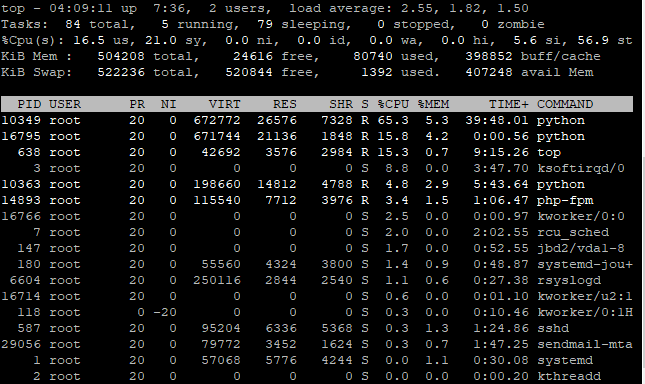Image resolution: width=645 pixels, height=384 pixels.
Task: Click the TIME+ column header
Action: 509,104
